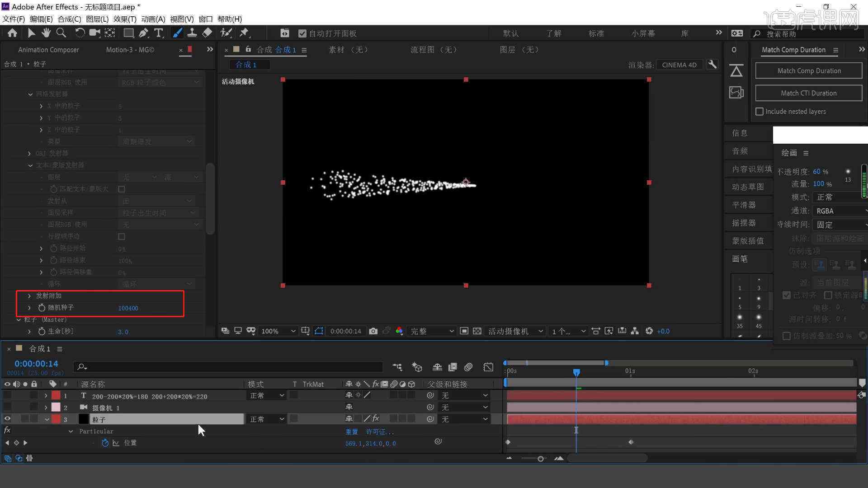Toggle frame blending icon in timeline
Image resolution: width=868 pixels, height=488 pixels.
point(453,367)
